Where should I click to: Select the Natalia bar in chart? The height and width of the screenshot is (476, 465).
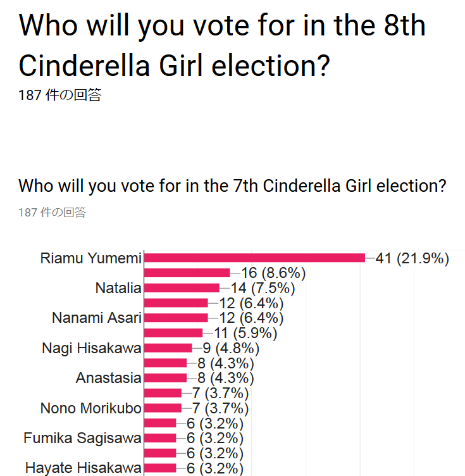pos(182,288)
